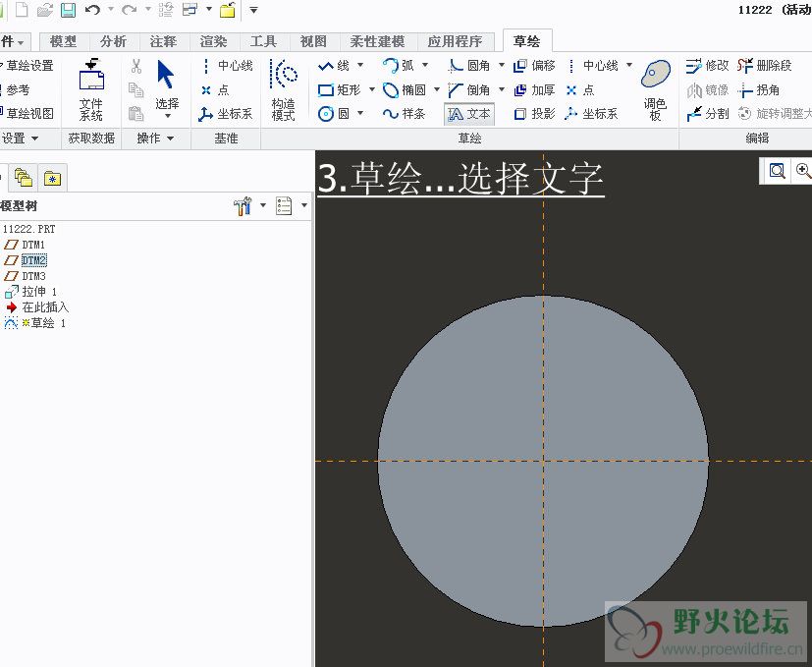Image resolution: width=812 pixels, height=667 pixels.
Task: Switch to the 工具 tab
Action: point(263,41)
